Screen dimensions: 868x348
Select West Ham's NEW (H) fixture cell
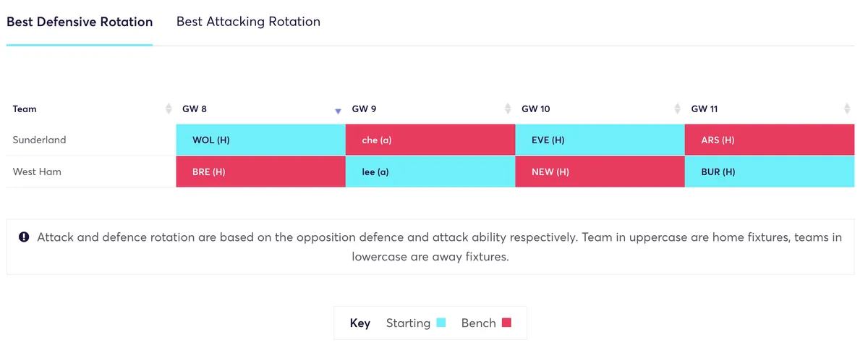pyautogui.click(x=600, y=172)
